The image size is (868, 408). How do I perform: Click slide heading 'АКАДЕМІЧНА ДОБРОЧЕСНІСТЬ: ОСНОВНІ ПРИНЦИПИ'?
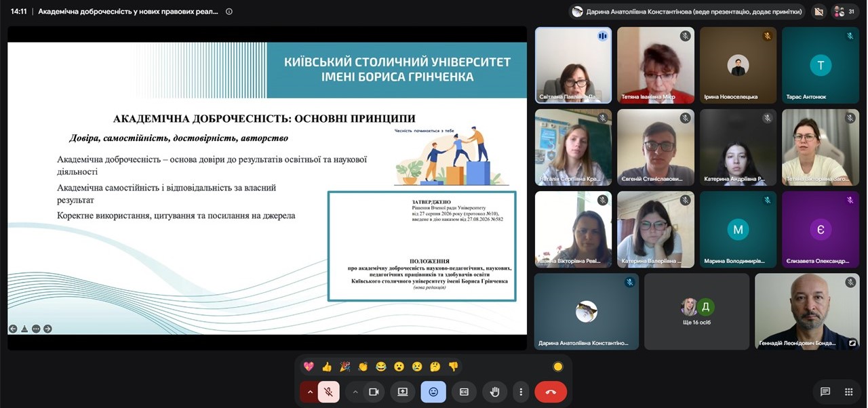coord(264,119)
